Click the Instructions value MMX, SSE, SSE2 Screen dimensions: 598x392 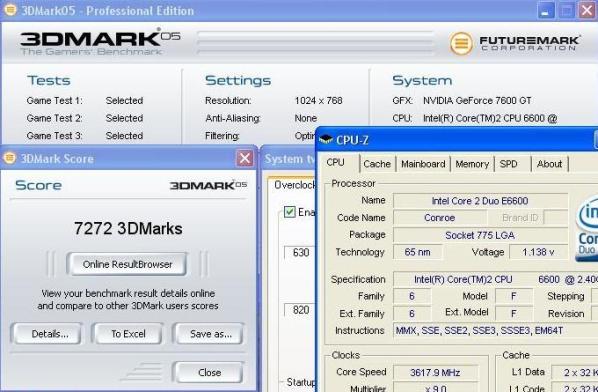(495, 330)
